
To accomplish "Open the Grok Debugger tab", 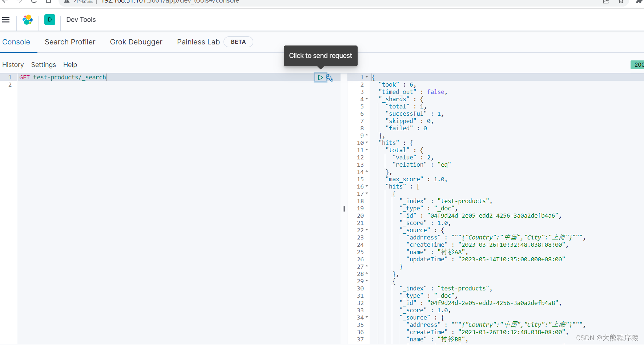I will pyautogui.click(x=136, y=42).
